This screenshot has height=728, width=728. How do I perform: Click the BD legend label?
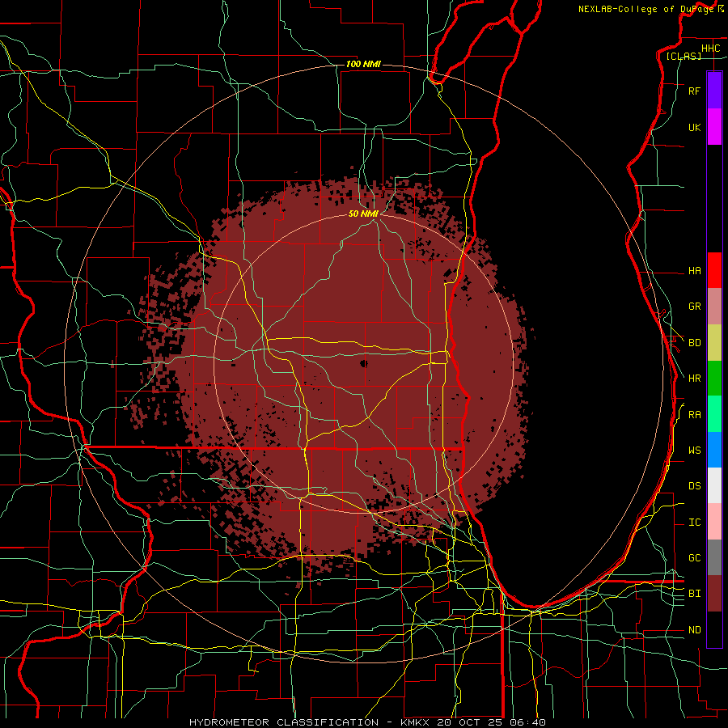tap(694, 343)
